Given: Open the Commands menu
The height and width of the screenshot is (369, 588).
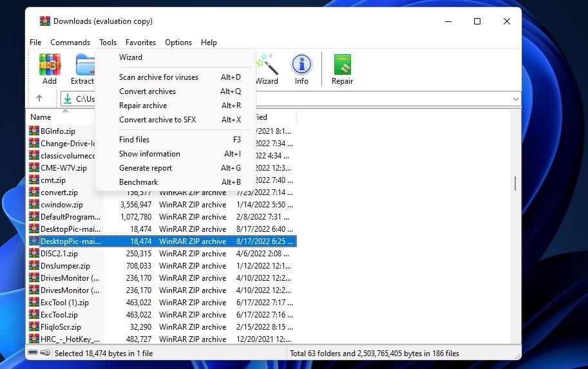Looking at the screenshot, I should coord(70,43).
